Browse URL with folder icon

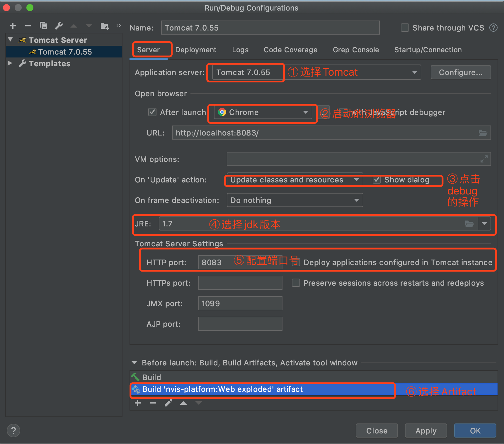coord(483,133)
